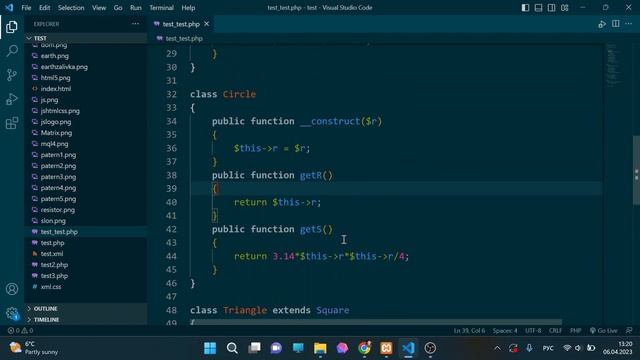640x360 pixels.
Task: Open Matrix.png in the explorer
Action: (x=56, y=133)
